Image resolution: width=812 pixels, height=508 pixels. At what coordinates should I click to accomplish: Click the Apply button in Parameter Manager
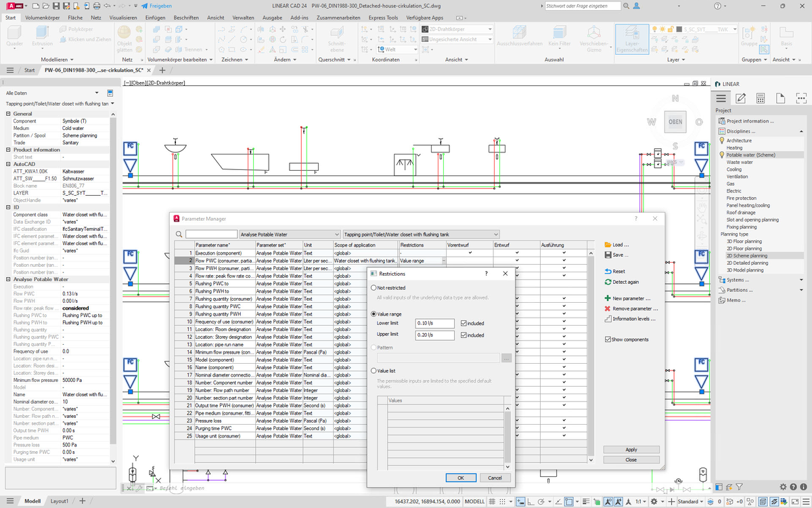[631, 449]
